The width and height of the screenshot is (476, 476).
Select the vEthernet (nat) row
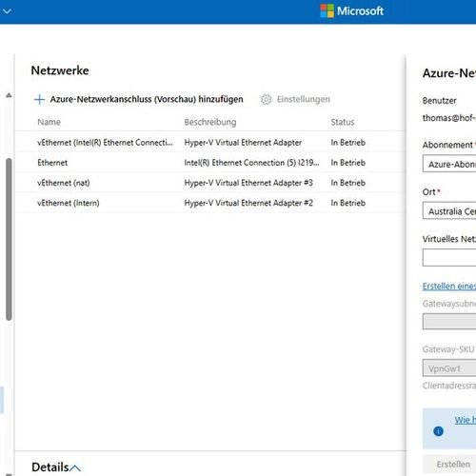tap(210, 183)
